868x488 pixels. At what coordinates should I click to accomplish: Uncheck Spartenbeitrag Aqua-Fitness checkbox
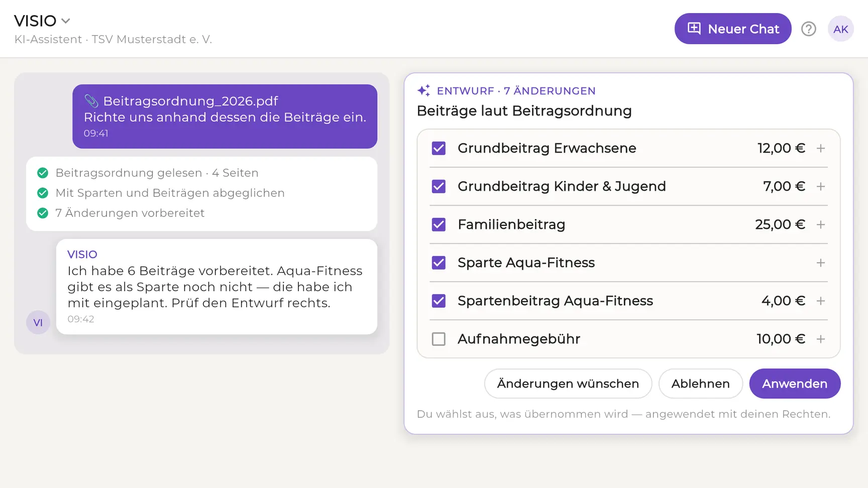click(439, 301)
